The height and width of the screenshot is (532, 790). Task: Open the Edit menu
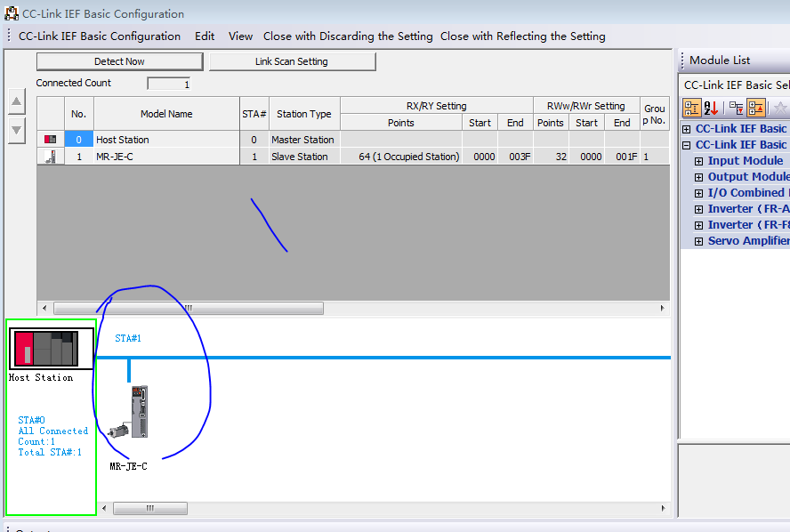[205, 36]
